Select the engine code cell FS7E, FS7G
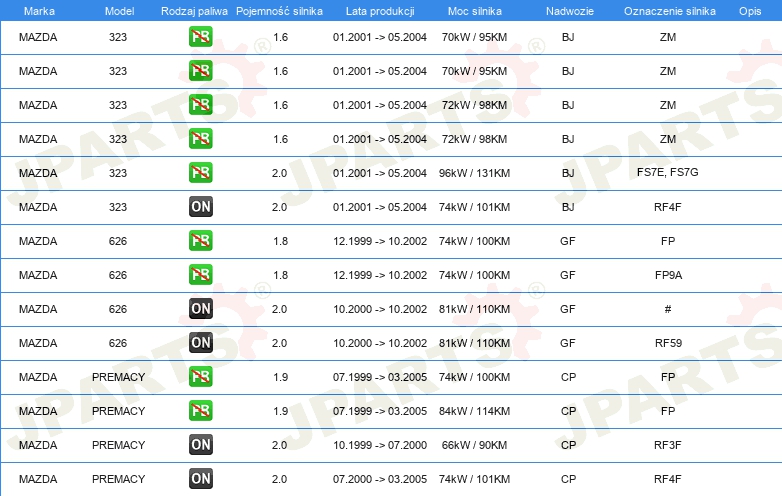 click(x=668, y=172)
